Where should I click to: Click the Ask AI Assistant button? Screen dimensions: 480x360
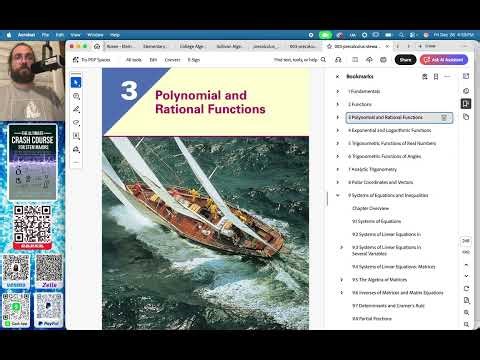coord(444,60)
